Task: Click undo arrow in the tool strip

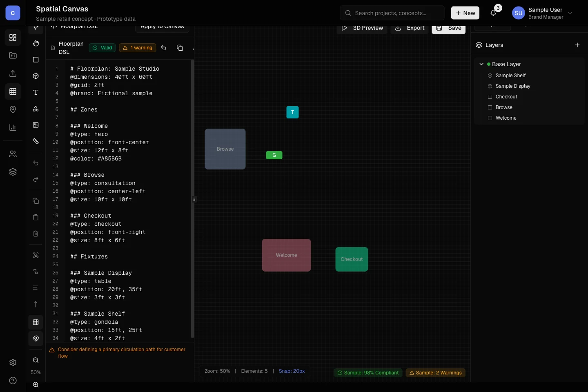Action: 36,163
